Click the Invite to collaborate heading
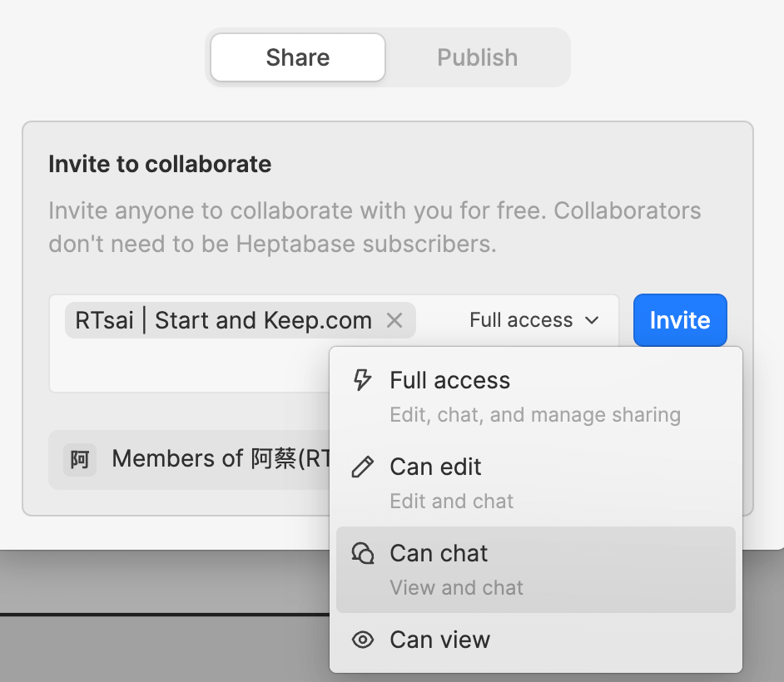Viewport: 784px width, 682px height. point(160,164)
